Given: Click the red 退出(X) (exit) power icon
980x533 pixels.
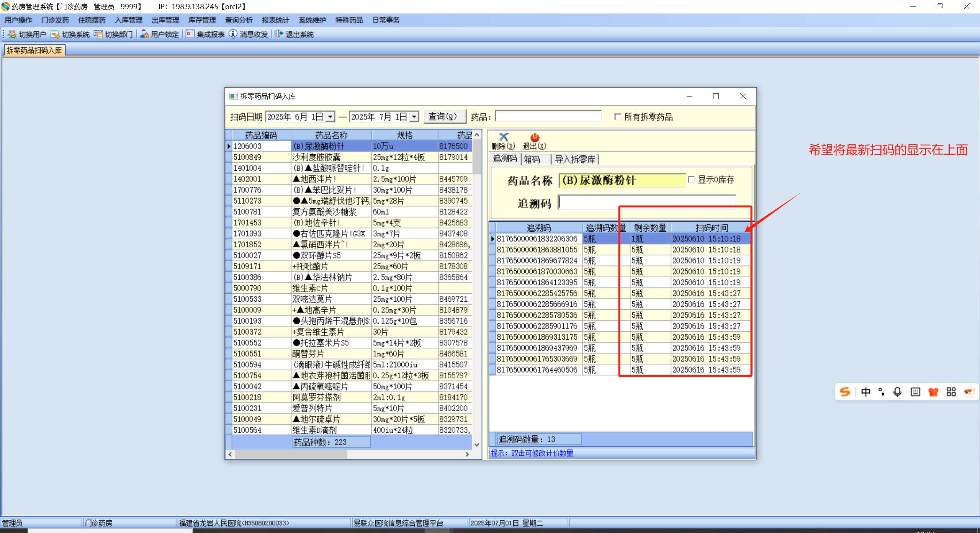Looking at the screenshot, I should [535, 137].
